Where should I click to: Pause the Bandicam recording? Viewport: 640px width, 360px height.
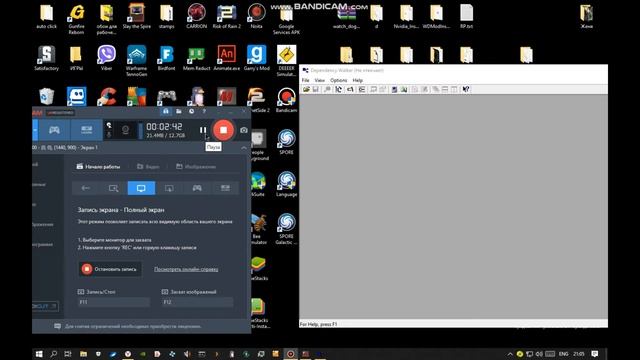(x=203, y=130)
